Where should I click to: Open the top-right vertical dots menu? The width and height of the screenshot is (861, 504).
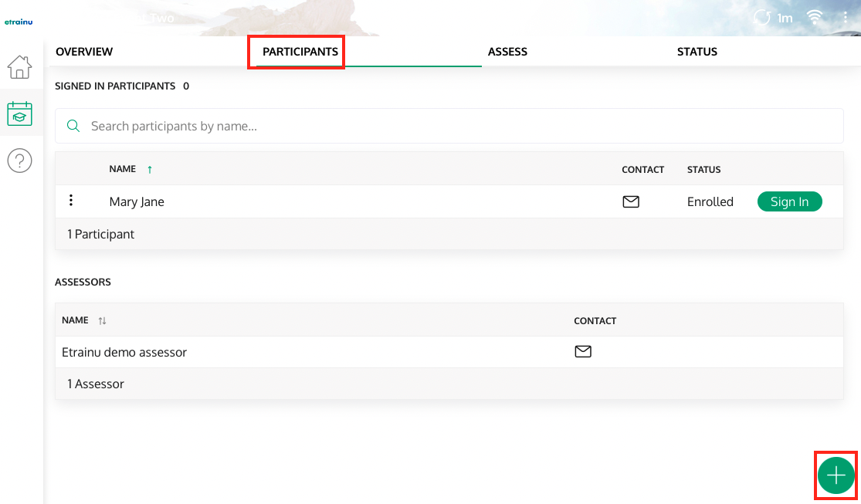point(846,18)
